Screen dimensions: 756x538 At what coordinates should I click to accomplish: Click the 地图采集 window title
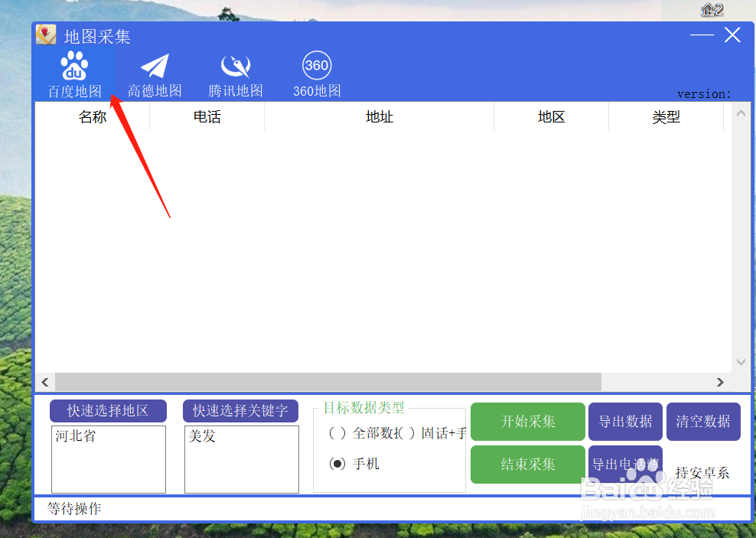click(x=97, y=37)
